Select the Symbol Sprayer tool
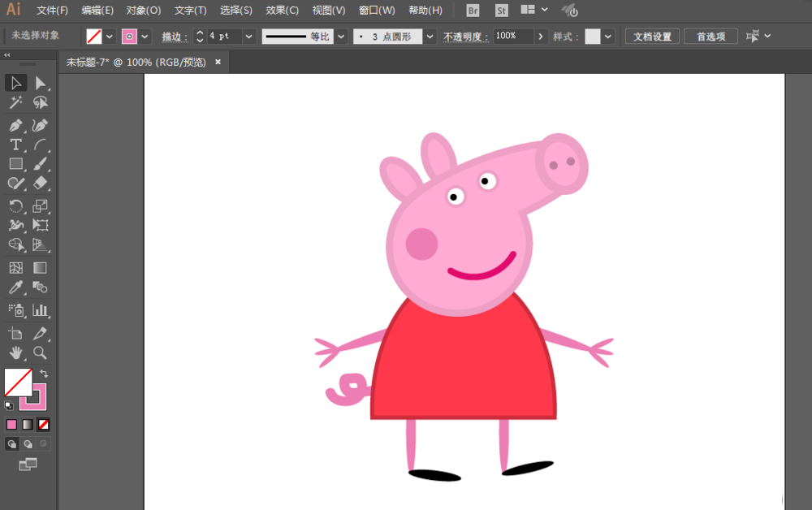This screenshot has width=812, height=510. 16,310
